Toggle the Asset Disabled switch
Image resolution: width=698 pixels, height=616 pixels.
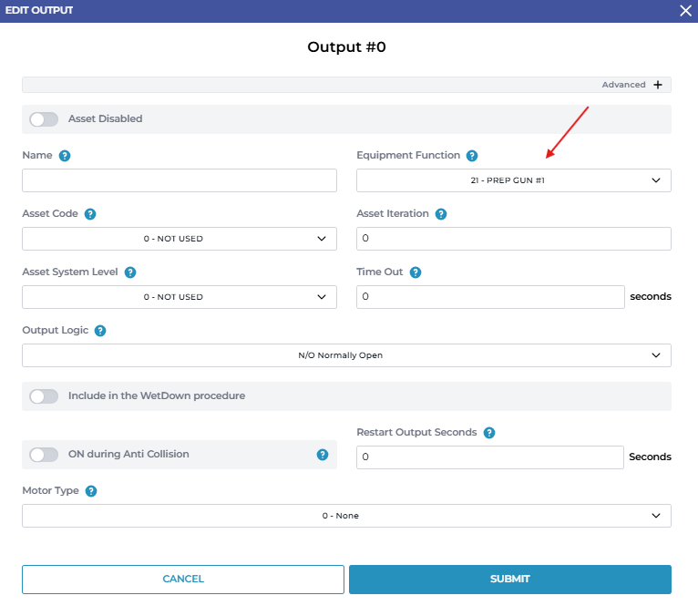point(44,119)
